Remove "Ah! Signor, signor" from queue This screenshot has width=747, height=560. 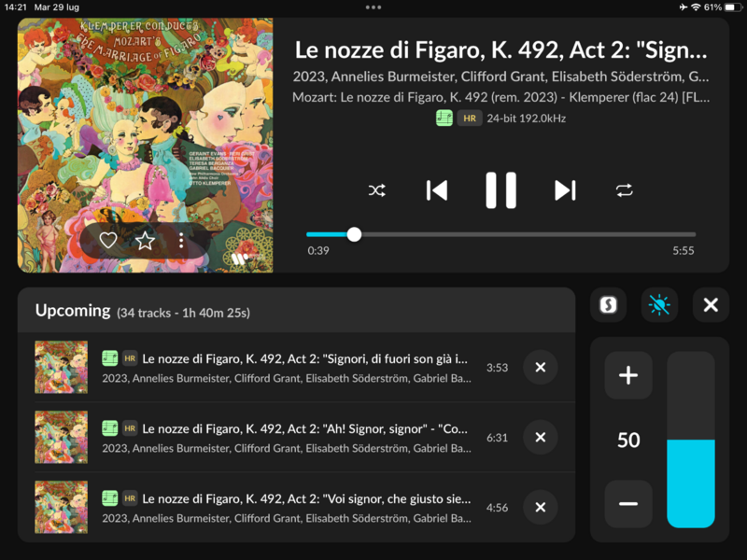[x=540, y=438]
